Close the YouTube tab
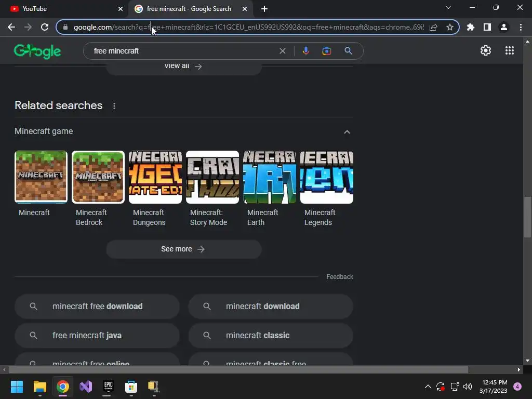Screen dimensions: 532x399 click(x=121, y=9)
